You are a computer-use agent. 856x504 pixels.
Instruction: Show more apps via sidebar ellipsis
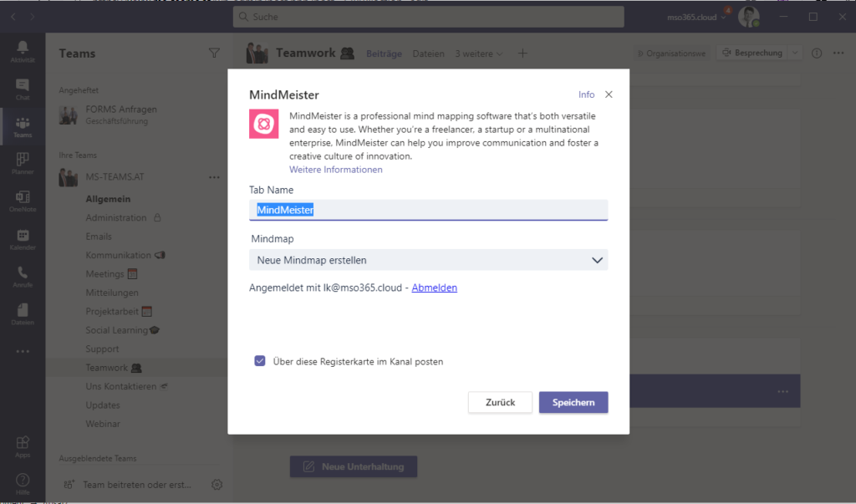point(23,352)
